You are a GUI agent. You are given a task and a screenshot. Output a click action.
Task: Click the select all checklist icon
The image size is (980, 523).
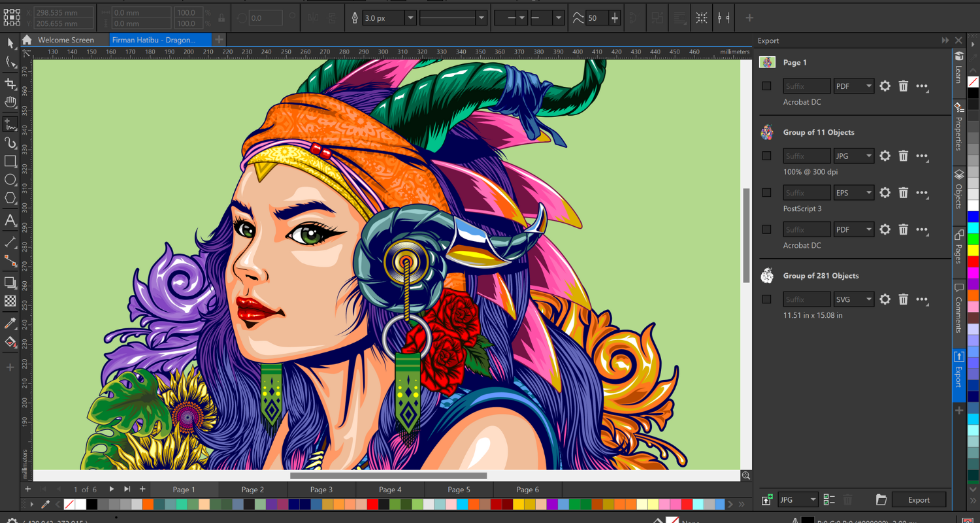(829, 499)
